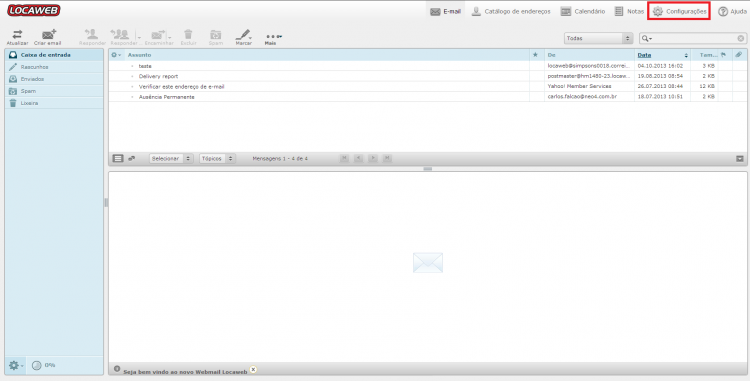
Task: Click sender carlos.falcao@neo4.com.br
Action: 582,97
